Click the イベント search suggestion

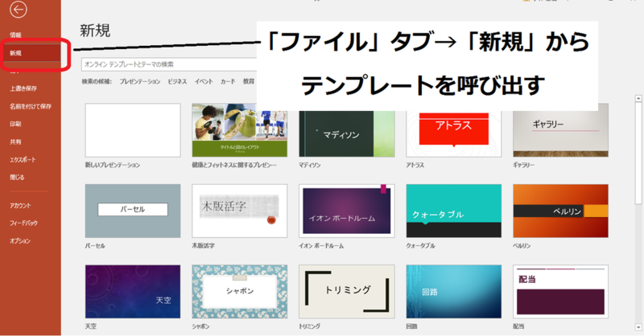click(204, 82)
